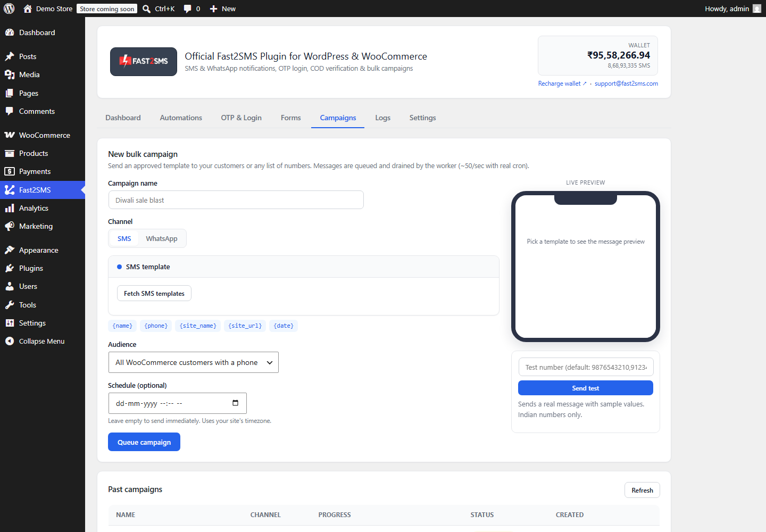Click the 8,68,93,335 SMS count
The width and height of the screenshot is (766, 532).
coord(629,66)
